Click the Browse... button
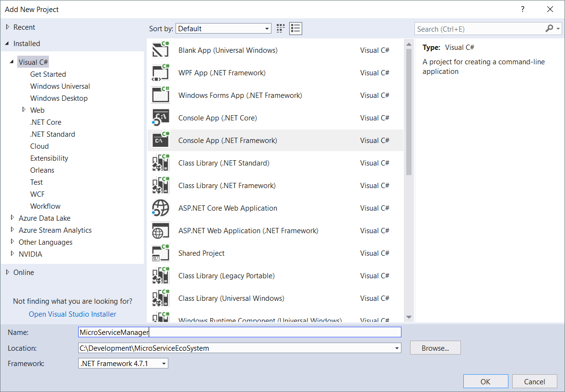Image resolution: width=565 pixels, height=392 pixels. click(x=436, y=348)
